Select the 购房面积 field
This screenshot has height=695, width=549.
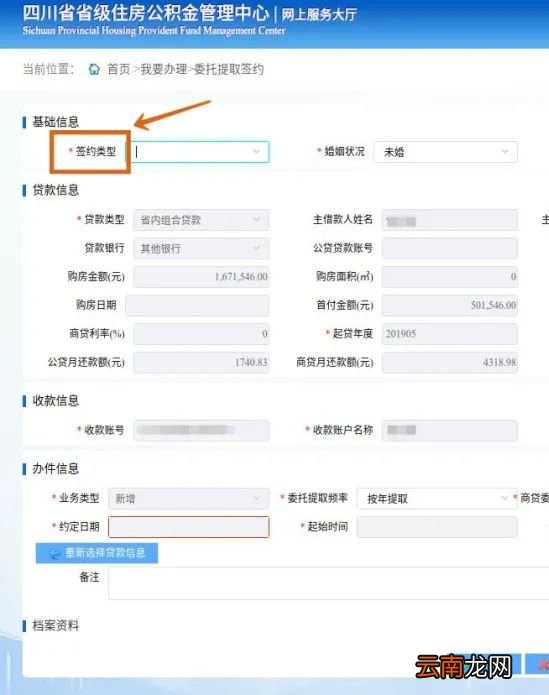pos(449,277)
